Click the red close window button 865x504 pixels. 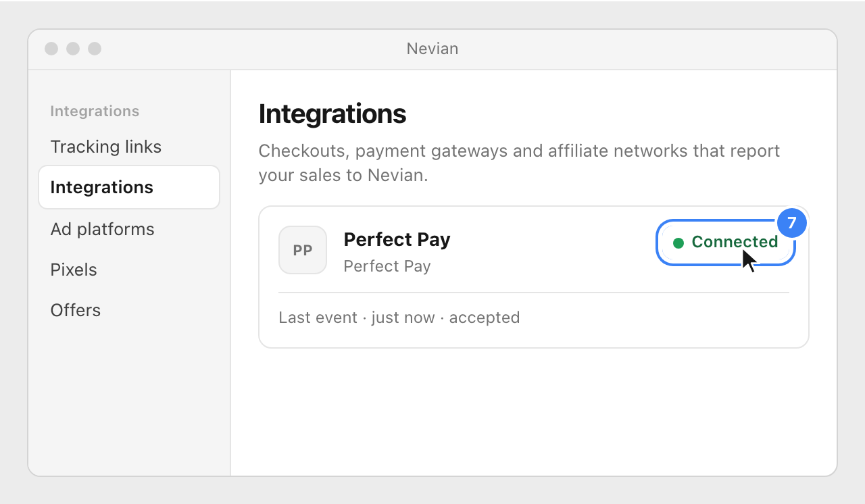pos(51,49)
